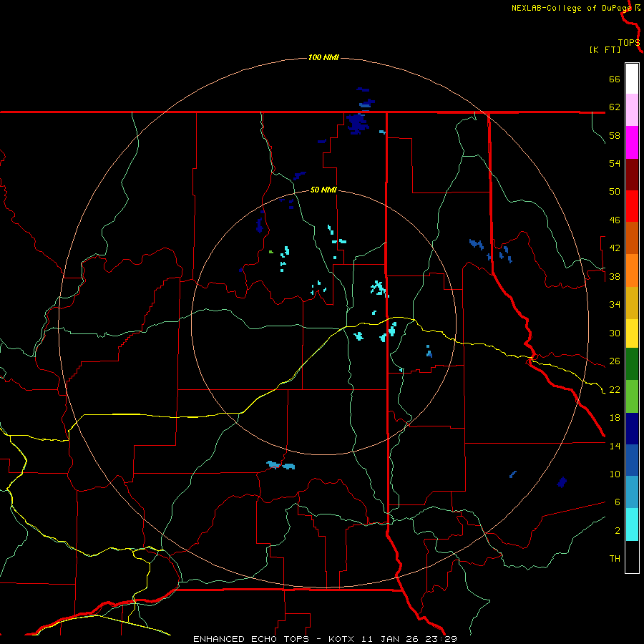644x644 pixels.
Task: Click the magenta swatch below 58
Action: click(632, 142)
